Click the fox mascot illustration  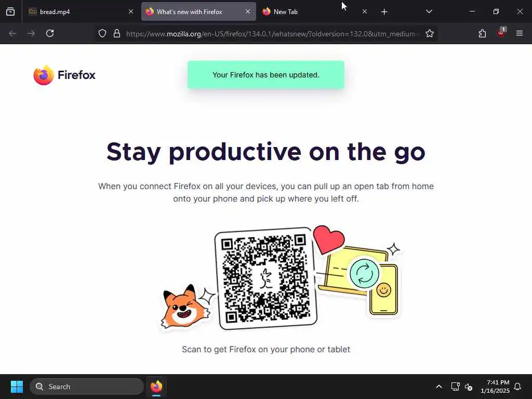[185, 307]
